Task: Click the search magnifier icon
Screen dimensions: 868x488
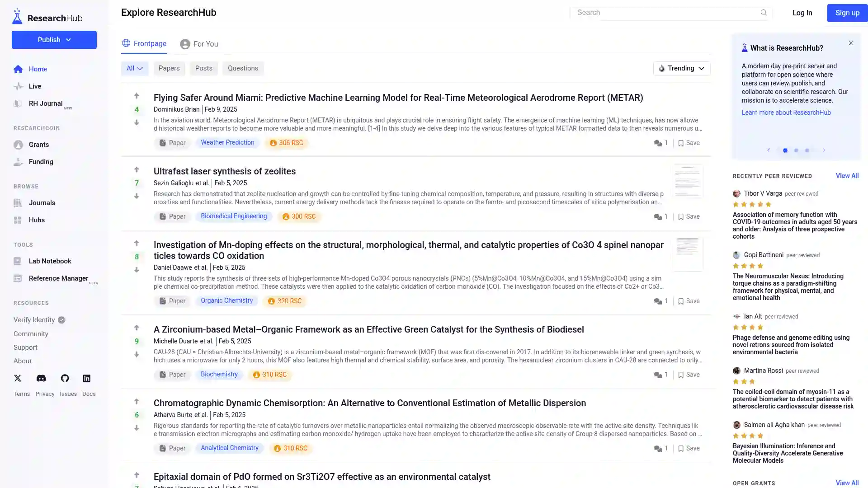Action: click(x=764, y=13)
